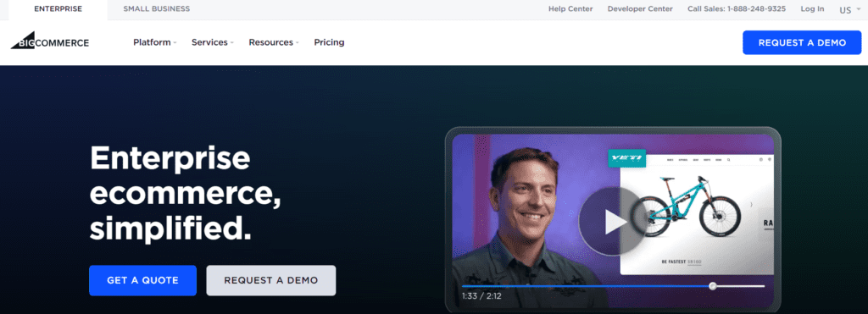
Task: Click the video progress bar track
Action: point(614,286)
